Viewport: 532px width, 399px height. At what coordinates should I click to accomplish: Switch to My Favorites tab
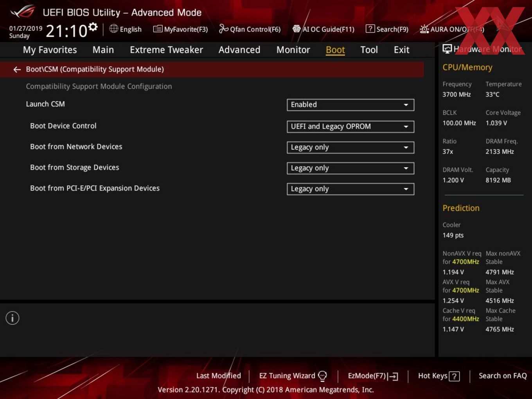(50, 50)
